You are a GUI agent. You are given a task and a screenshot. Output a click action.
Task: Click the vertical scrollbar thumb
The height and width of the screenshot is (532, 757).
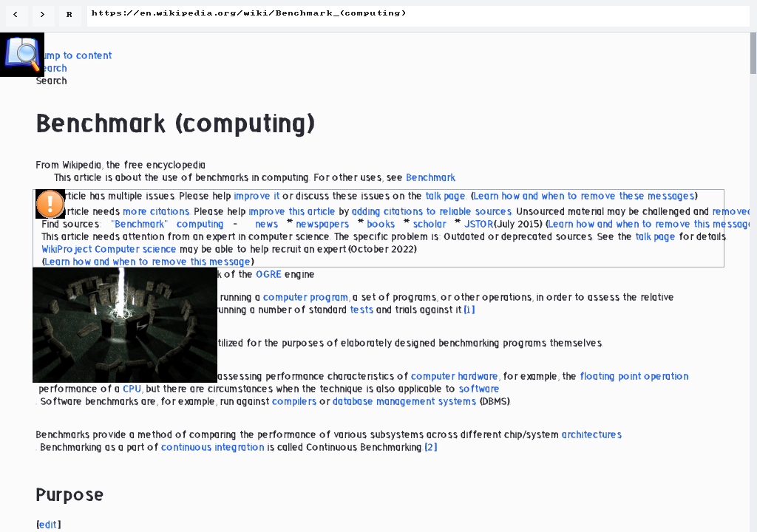753,53
